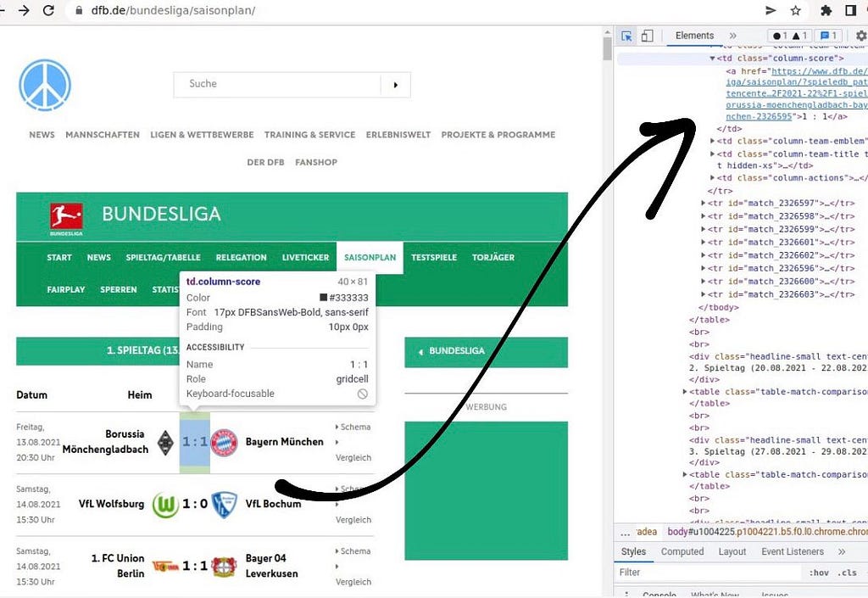Bookmark this page with the star icon
The image size is (868, 598).
(796, 10)
